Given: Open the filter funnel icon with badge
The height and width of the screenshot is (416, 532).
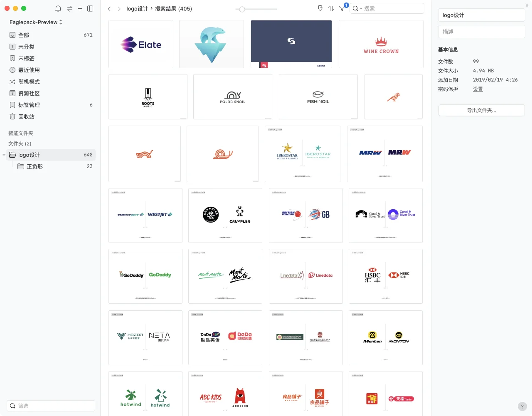Looking at the screenshot, I should pyautogui.click(x=342, y=8).
